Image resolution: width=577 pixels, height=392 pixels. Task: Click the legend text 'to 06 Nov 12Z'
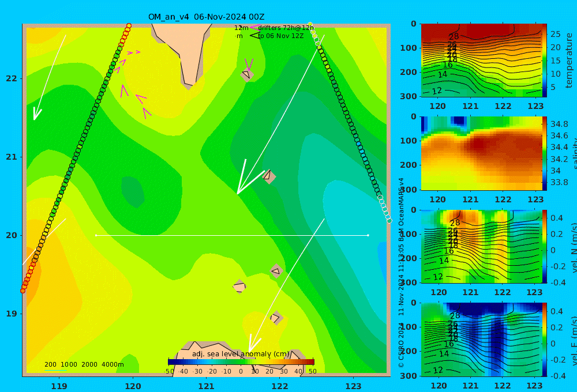(281, 36)
